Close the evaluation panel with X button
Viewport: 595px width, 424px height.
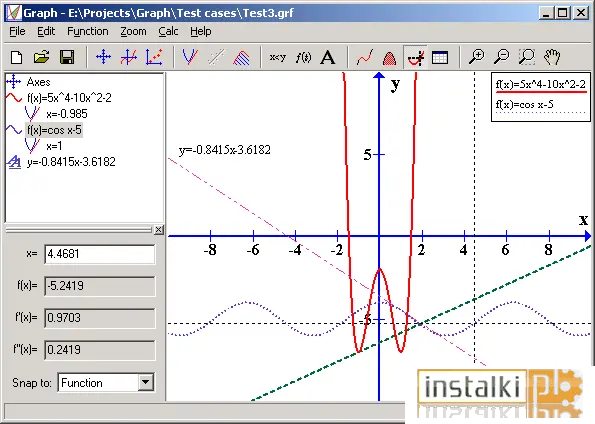click(x=159, y=230)
